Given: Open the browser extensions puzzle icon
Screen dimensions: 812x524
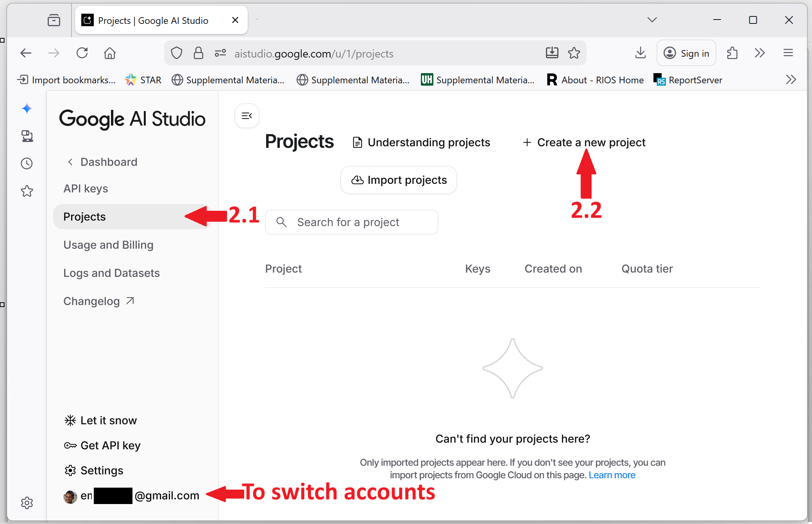Looking at the screenshot, I should (x=732, y=53).
